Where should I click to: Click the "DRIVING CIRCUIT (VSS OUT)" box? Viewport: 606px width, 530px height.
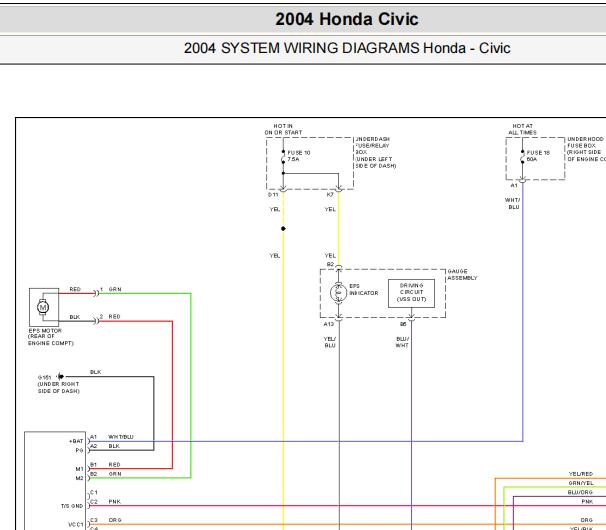tap(411, 293)
